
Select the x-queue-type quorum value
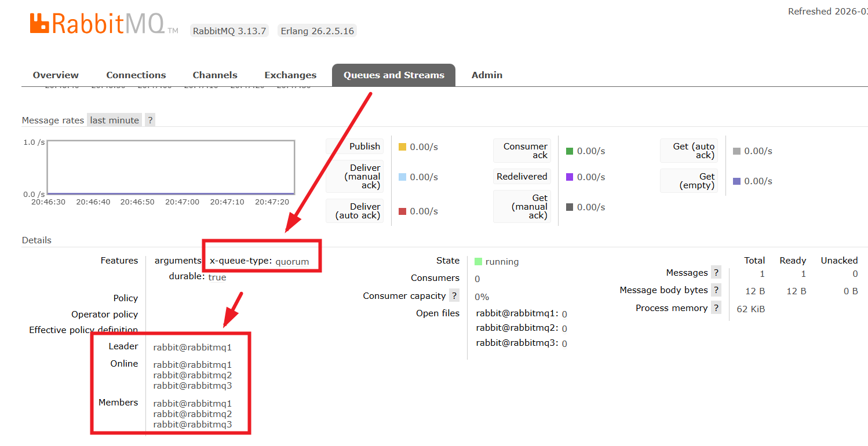click(293, 262)
